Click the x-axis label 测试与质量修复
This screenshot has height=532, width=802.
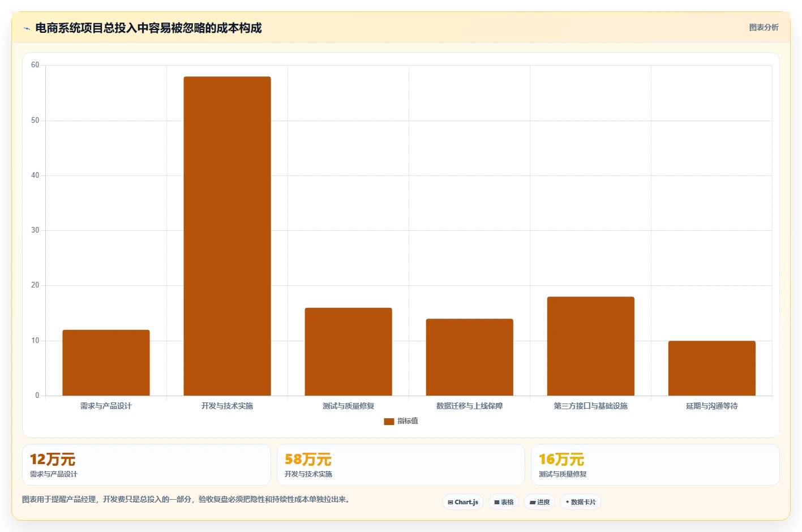pyautogui.click(x=348, y=406)
